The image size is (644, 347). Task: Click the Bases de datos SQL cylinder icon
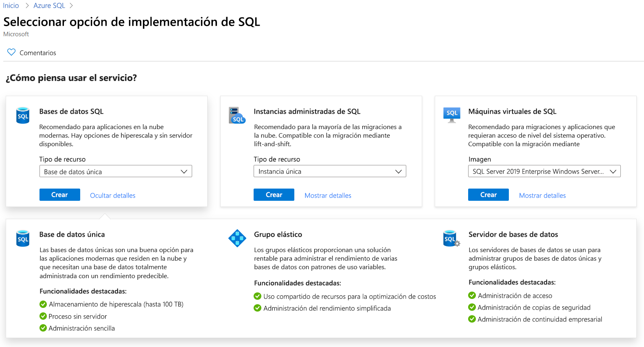click(23, 115)
